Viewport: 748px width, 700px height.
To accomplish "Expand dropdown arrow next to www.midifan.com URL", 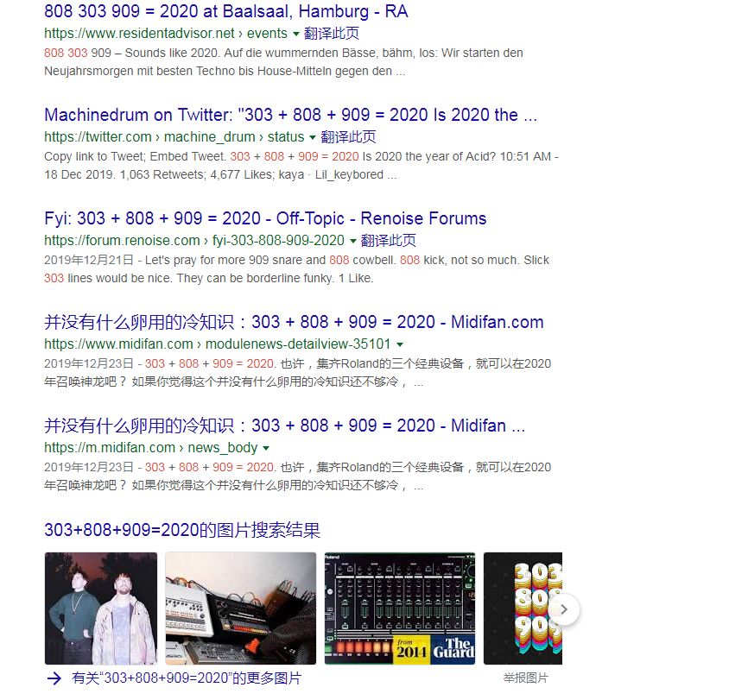I will click(x=400, y=344).
